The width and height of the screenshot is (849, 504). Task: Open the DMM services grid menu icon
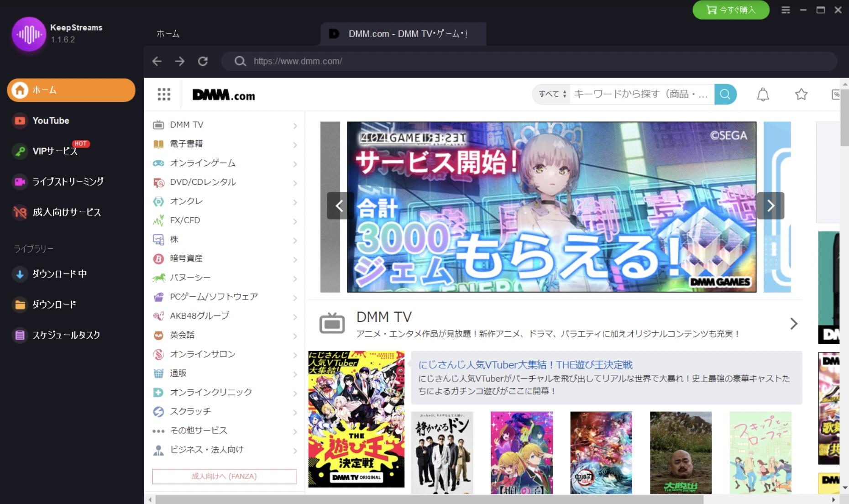coord(164,94)
